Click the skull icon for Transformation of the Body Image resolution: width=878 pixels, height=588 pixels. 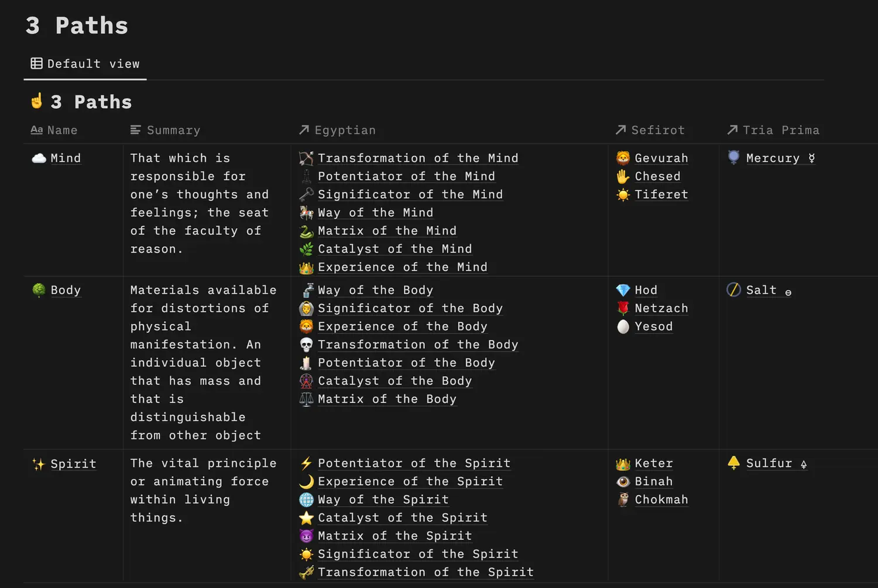coord(306,345)
